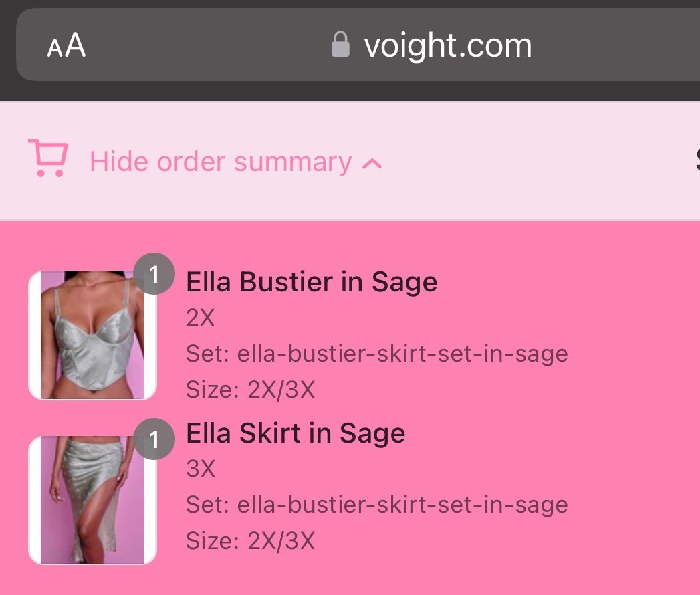Click the 3X variant label under skirt
Screen dimensions: 700x595
click(201, 469)
